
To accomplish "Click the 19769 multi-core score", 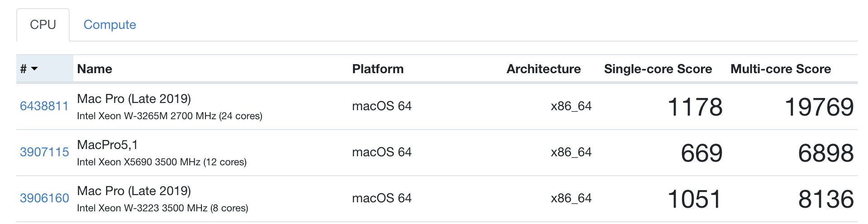I will pos(819,107).
